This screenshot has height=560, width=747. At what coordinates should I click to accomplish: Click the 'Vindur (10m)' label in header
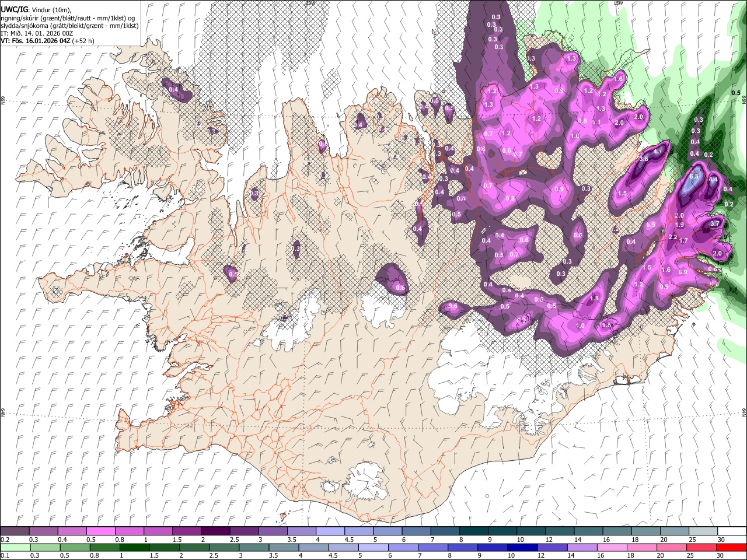50,10
